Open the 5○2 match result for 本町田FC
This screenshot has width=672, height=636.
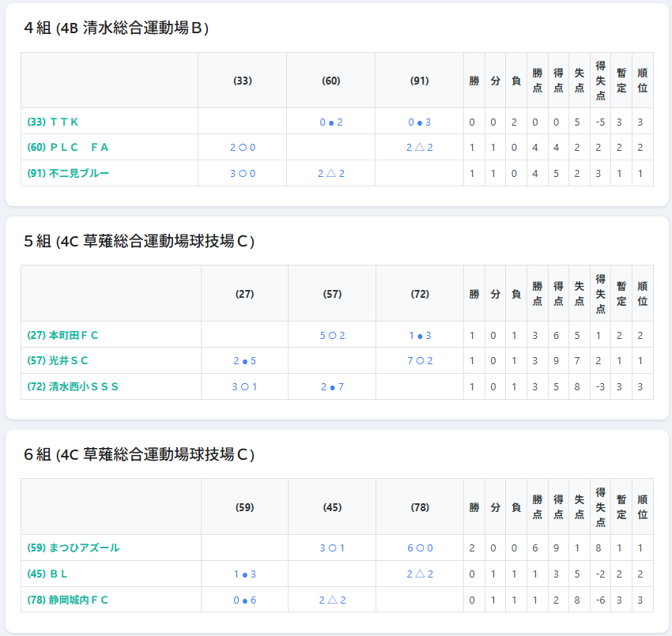click(x=332, y=335)
